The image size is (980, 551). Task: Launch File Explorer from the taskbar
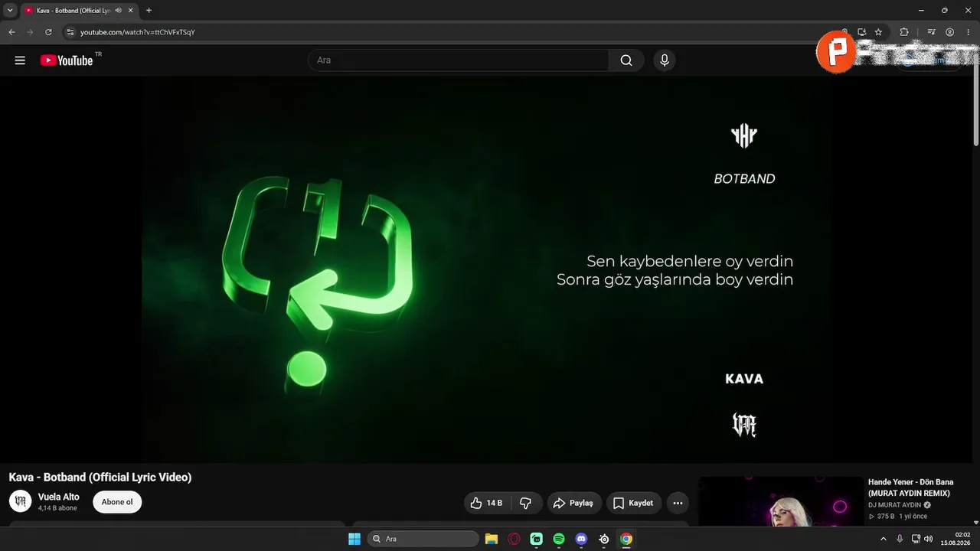pyautogui.click(x=492, y=539)
